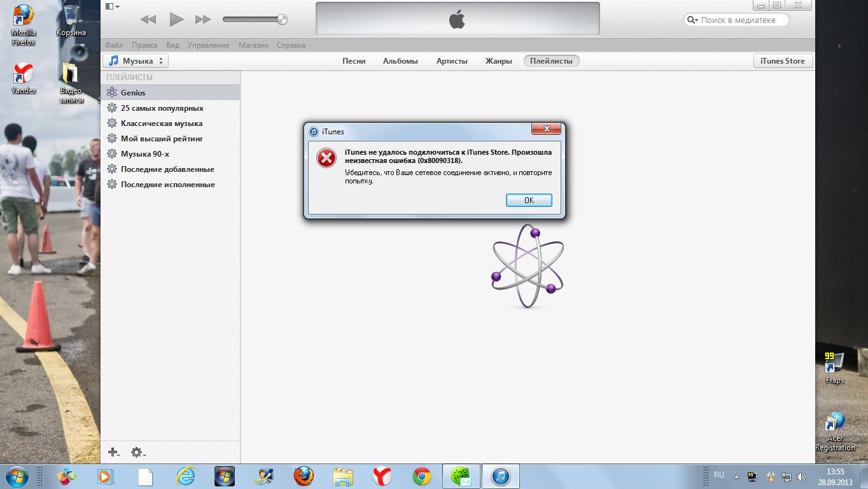This screenshot has height=489, width=868.
Task: Adjust the iTunes volume slider
Action: [x=255, y=20]
